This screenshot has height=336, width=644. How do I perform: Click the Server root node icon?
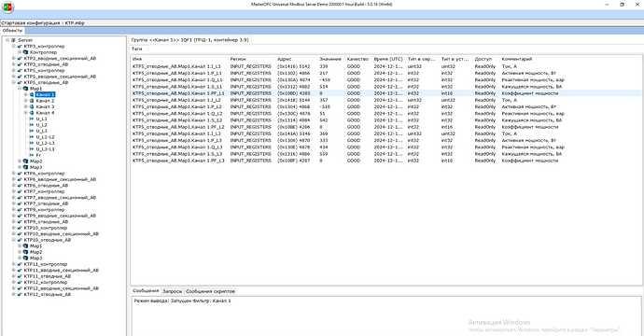click(14, 40)
